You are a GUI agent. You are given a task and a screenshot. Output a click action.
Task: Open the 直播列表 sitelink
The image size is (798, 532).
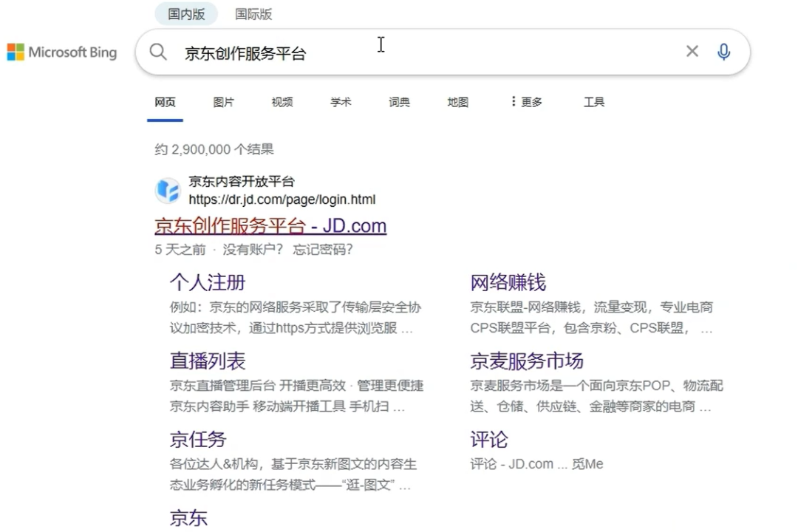coord(208,361)
